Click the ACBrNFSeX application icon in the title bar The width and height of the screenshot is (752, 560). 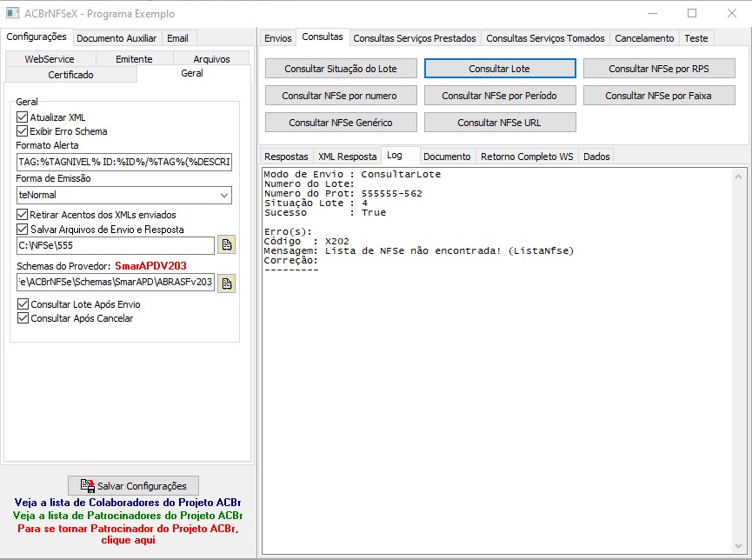(x=12, y=13)
